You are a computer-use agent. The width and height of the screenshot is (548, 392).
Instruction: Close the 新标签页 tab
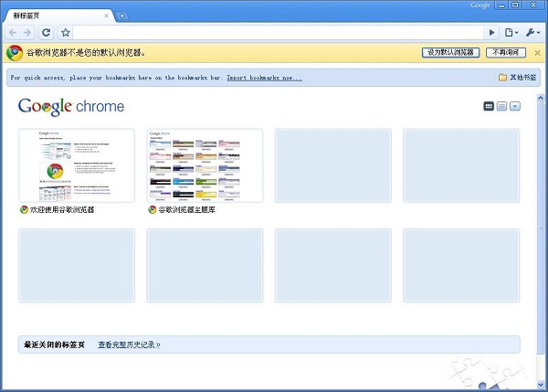pyautogui.click(x=106, y=16)
